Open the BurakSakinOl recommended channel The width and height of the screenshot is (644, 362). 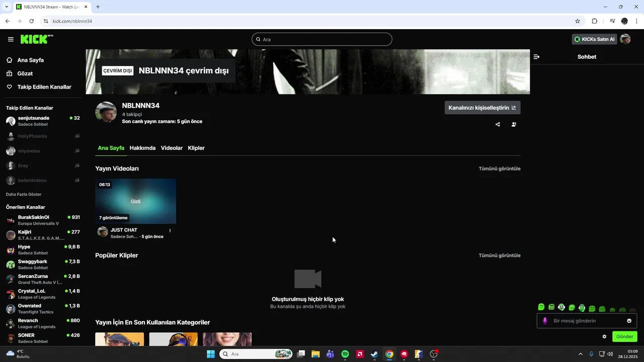[43, 220]
